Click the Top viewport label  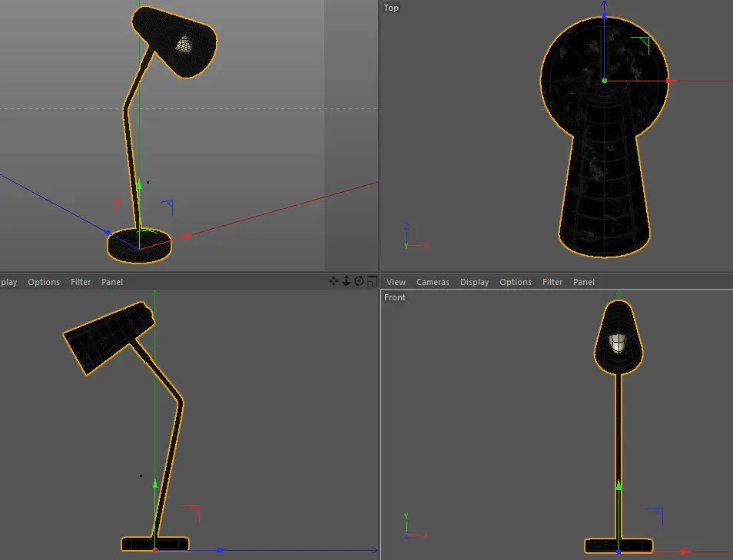[391, 8]
